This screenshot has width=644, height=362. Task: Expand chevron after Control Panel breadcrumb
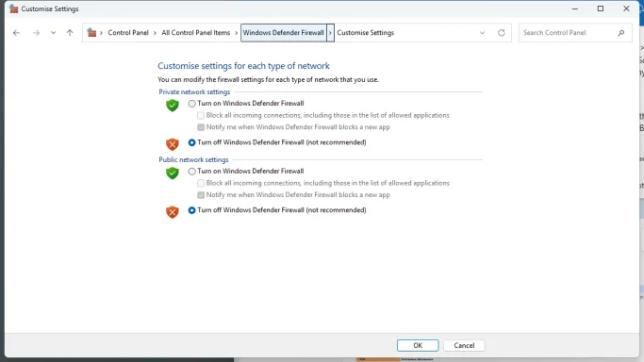point(155,33)
